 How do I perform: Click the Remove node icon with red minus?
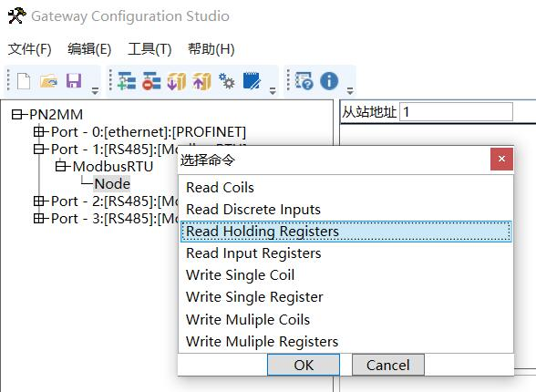[x=151, y=81]
